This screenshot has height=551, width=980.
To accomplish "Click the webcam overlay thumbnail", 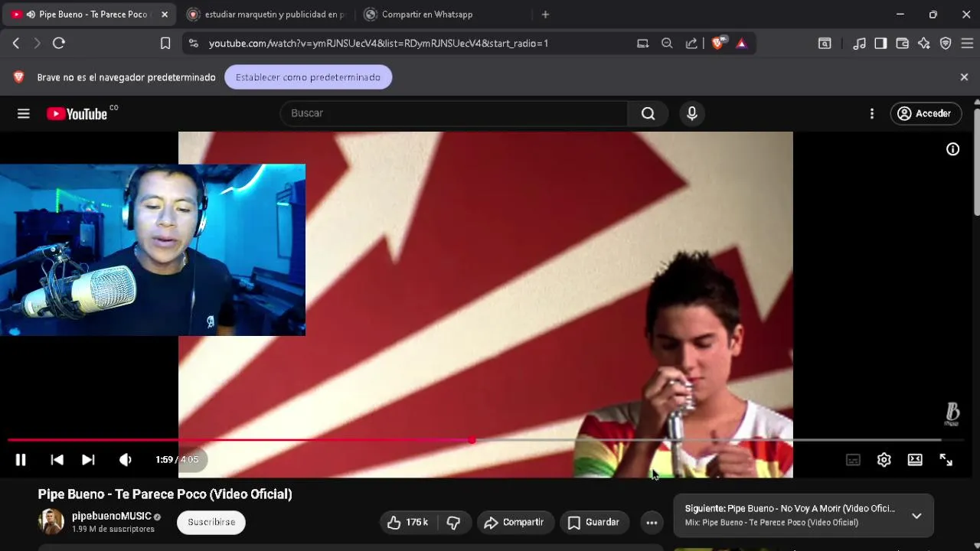I will coord(152,249).
